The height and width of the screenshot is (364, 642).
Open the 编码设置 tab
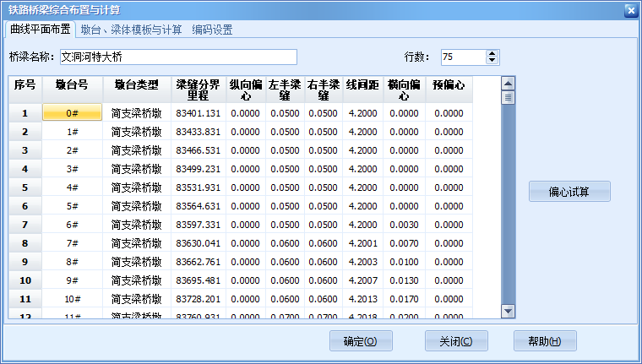pyautogui.click(x=212, y=30)
